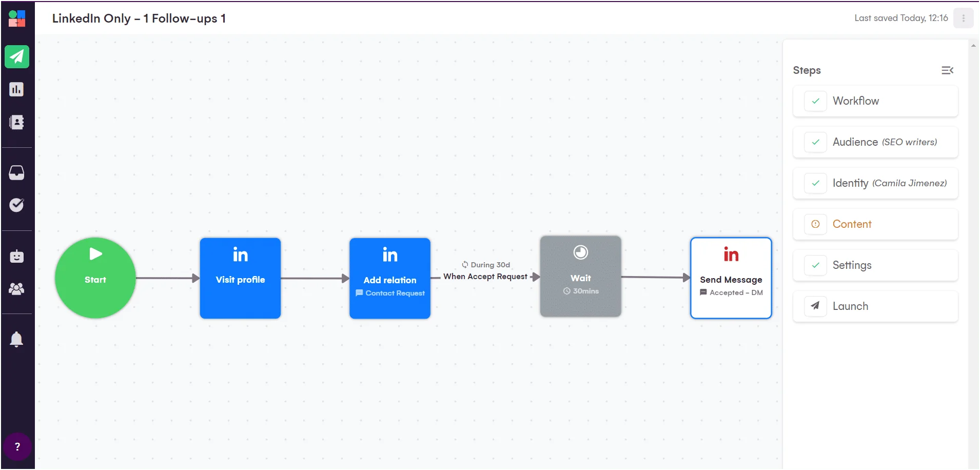Open the Workflow step
This screenshot has height=470, width=980.
coord(875,101)
